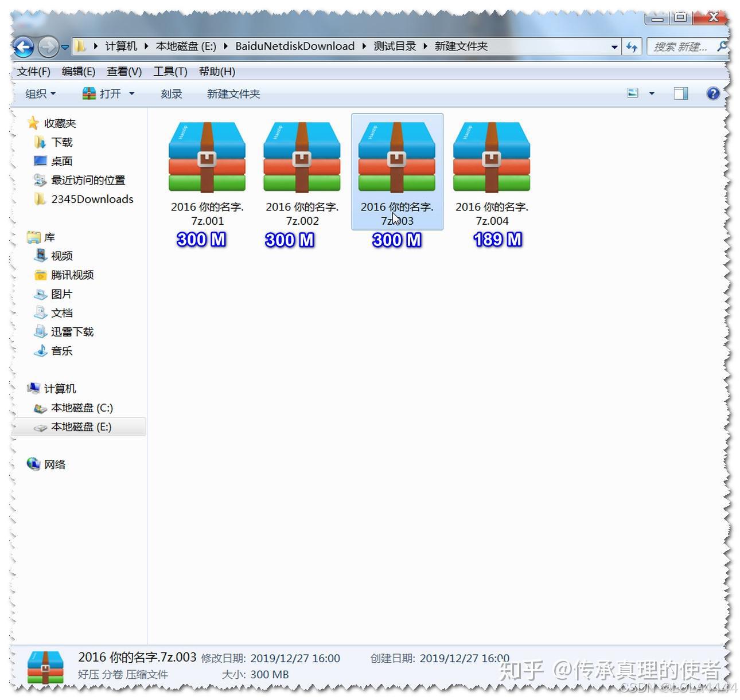Open the 帮助(H) menu
740x700 pixels.
coord(217,72)
